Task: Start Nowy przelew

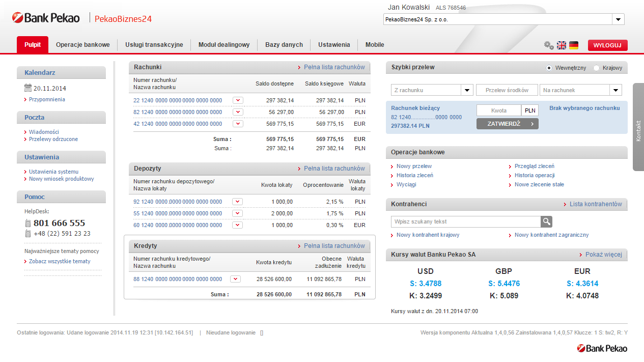Action: [414, 166]
